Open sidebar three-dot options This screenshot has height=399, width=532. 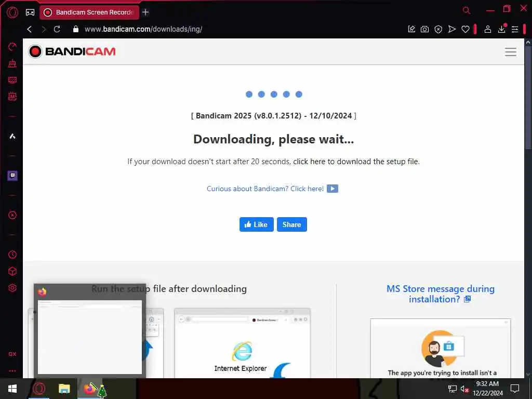coord(12,371)
